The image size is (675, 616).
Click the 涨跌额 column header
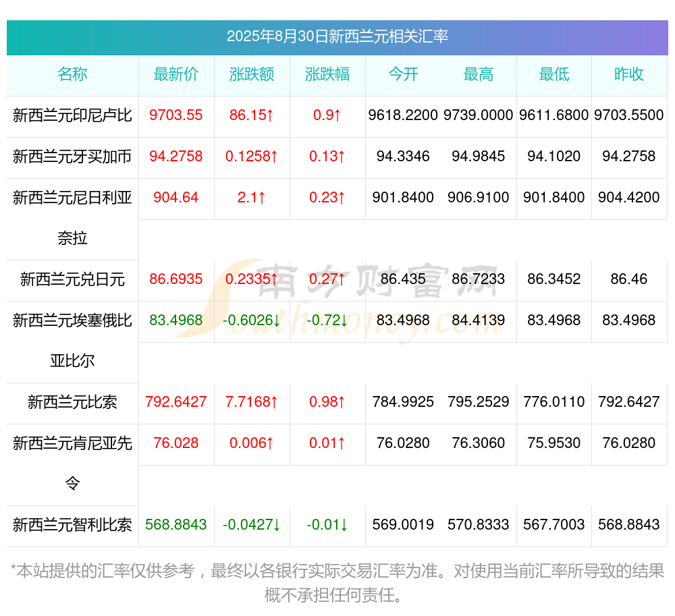[x=251, y=74]
